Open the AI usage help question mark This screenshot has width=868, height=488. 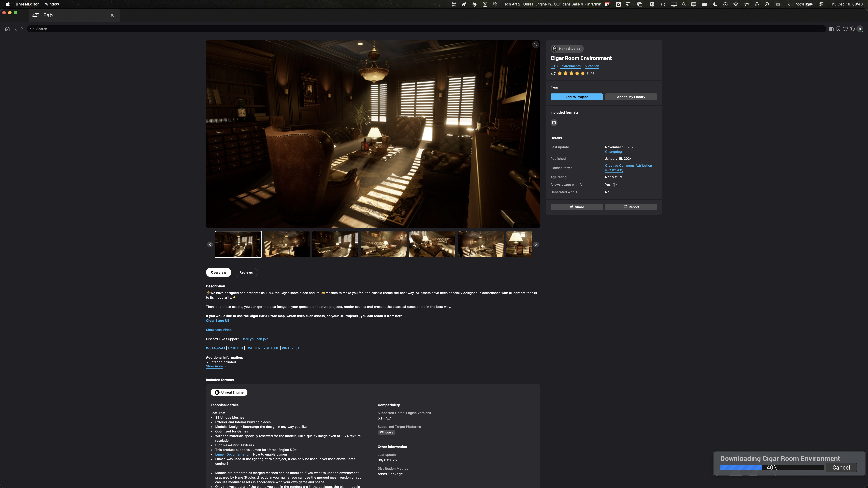[615, 185]
